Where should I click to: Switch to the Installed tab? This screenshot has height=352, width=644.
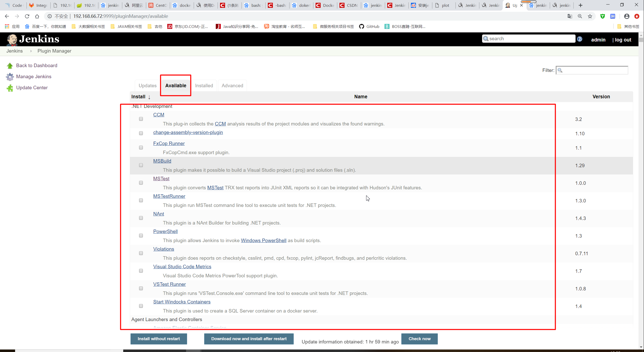pyautogui.click(x=204, y=85)
